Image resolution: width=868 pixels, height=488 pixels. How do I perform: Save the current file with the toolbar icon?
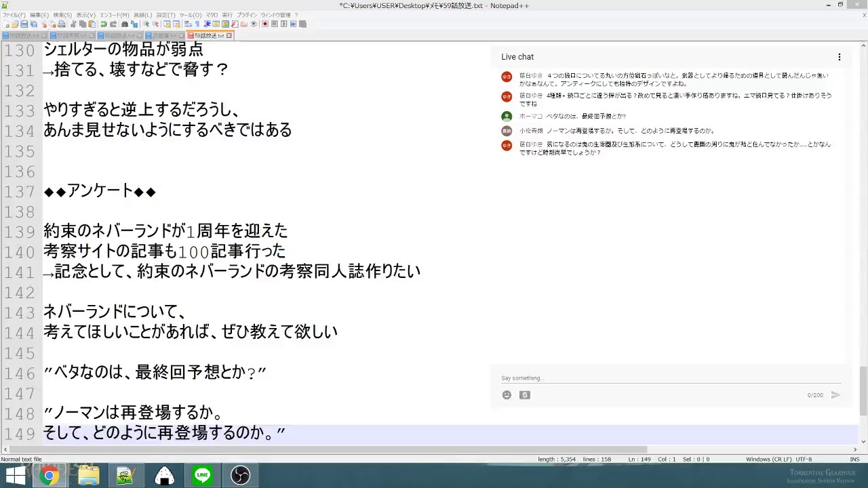pyautogui.click(x=24, y=24)
